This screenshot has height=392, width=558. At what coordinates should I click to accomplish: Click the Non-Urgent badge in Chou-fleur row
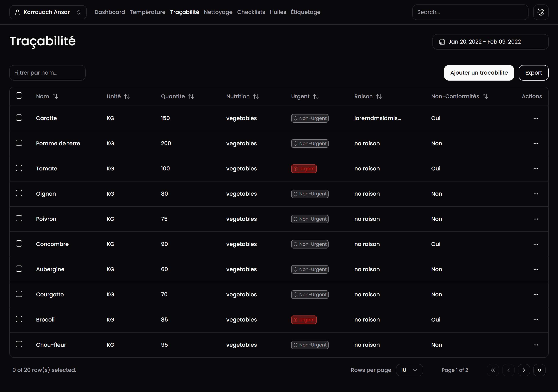tap(310, 345)
